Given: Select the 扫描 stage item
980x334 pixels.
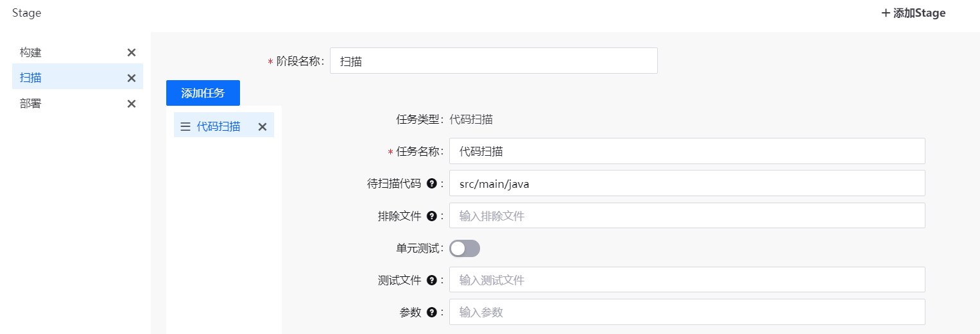Looking at the screenshot, I should coord(31,78).
